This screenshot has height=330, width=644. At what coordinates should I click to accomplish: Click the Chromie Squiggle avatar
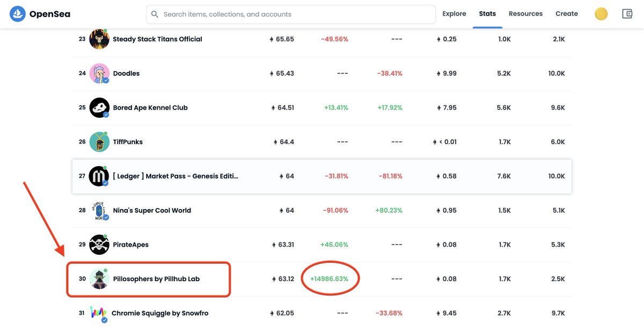99,313
